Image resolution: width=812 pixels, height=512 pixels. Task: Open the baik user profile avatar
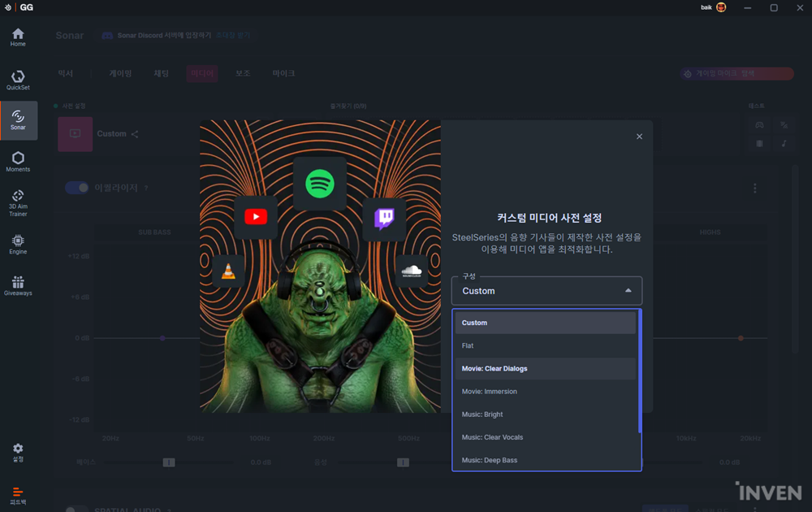click(721, 7)
